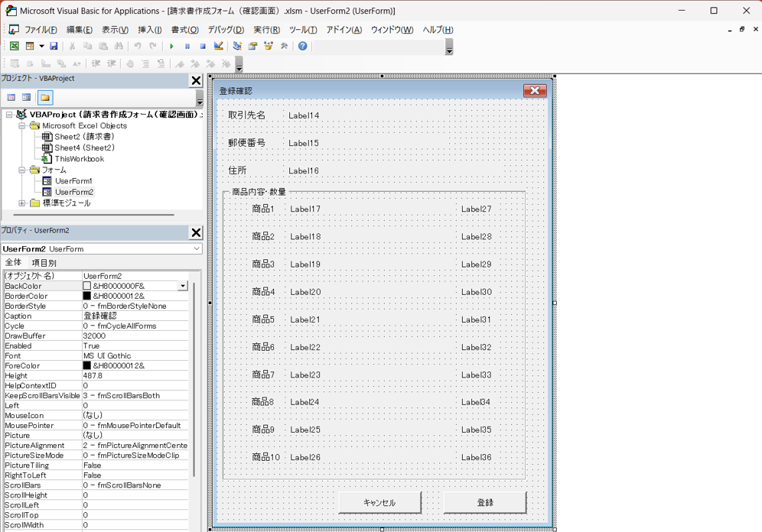Viewport: 762px width, 532px height.
Task: Open the BackColor property dropdown arrow
Action: point(182,286)
